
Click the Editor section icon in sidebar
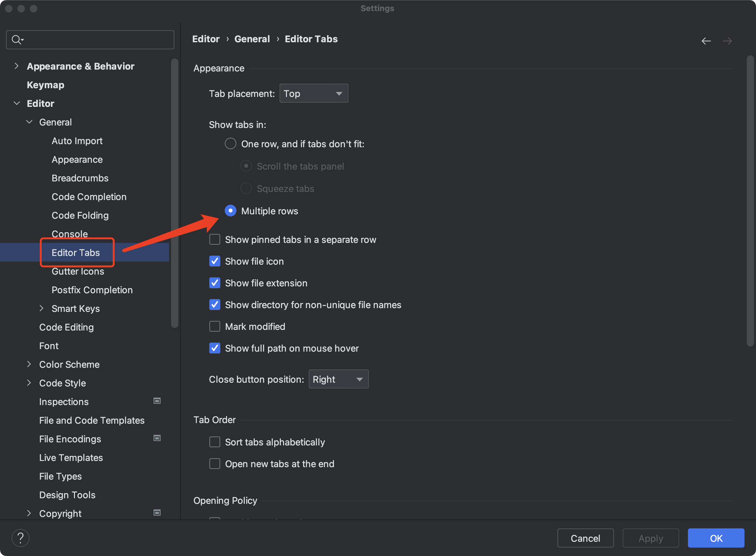click(x=15, y=103)
